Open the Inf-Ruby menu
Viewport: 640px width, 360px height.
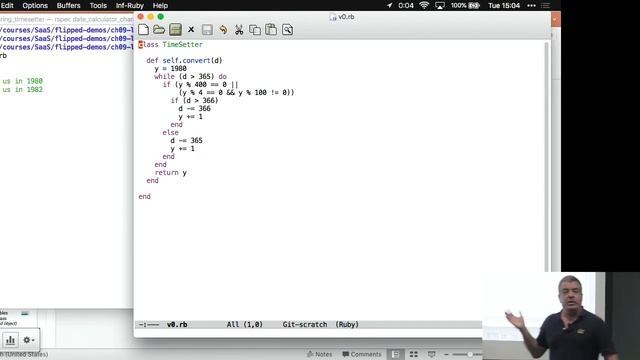(129, 5)
